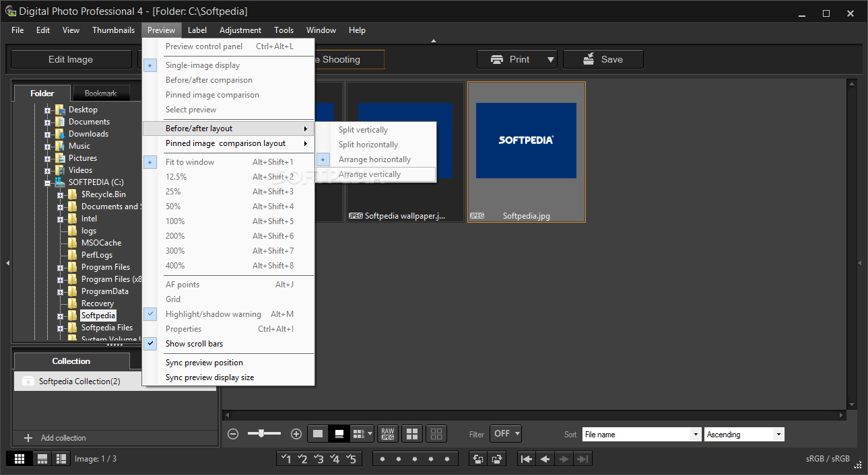Toggle Show scroll bars menu option
This screenshot has width=868, height=475.
pos(228,344)
